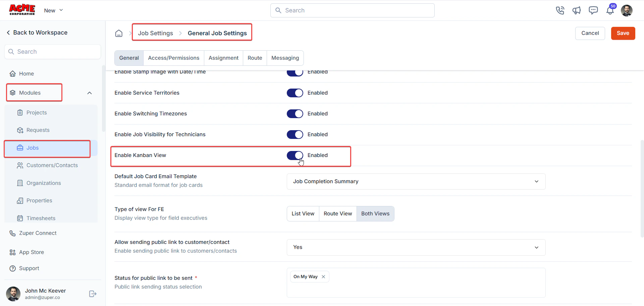Screen dimensions: 644x306
Task: Open the Default Job Card Email Template dropdown
Action: [416, 182]
